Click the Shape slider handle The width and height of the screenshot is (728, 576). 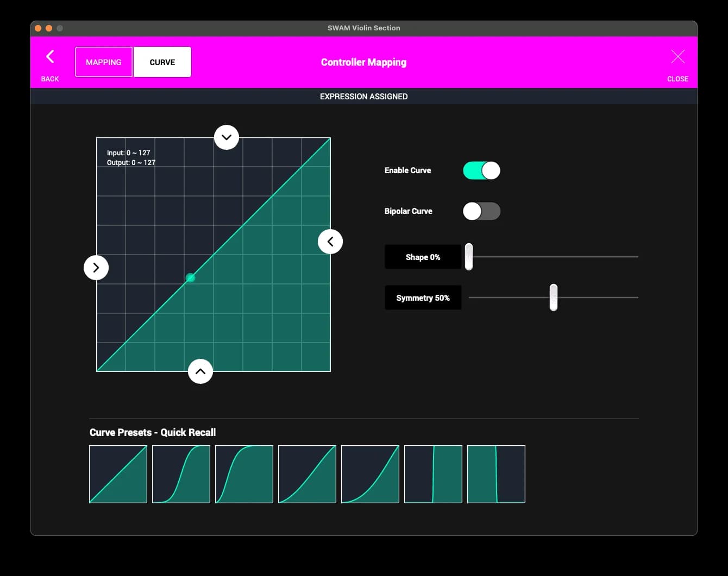pos(469,257)
